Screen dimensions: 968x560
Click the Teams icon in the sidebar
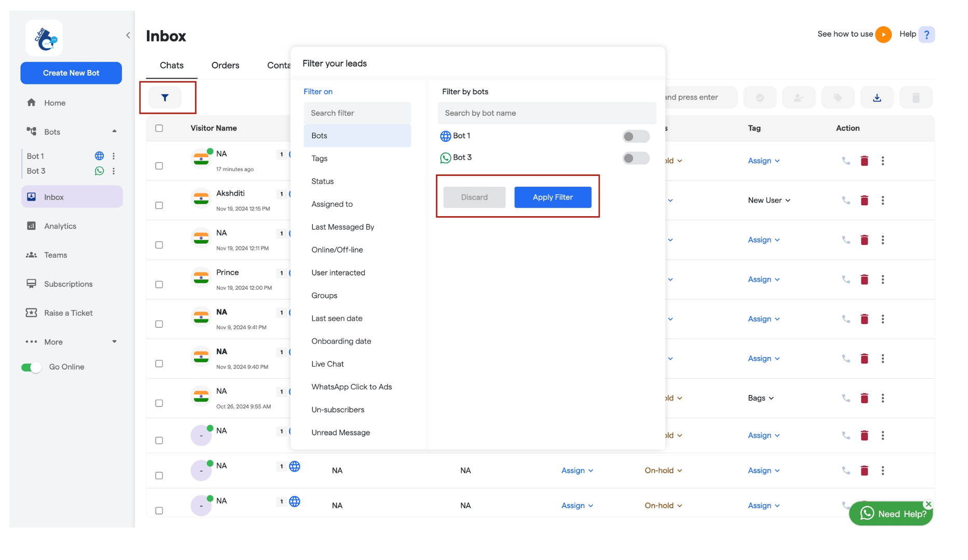32,255
